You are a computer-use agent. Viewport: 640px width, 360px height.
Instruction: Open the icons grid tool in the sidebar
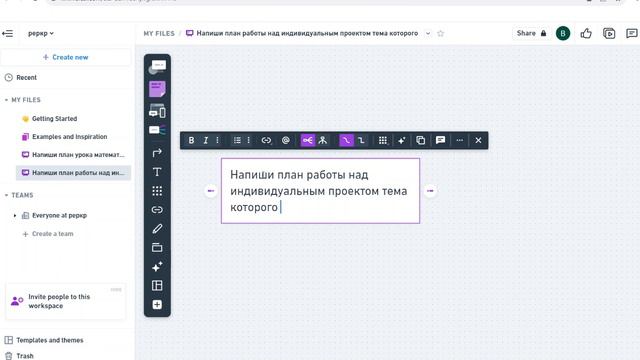tap(157, 191)
